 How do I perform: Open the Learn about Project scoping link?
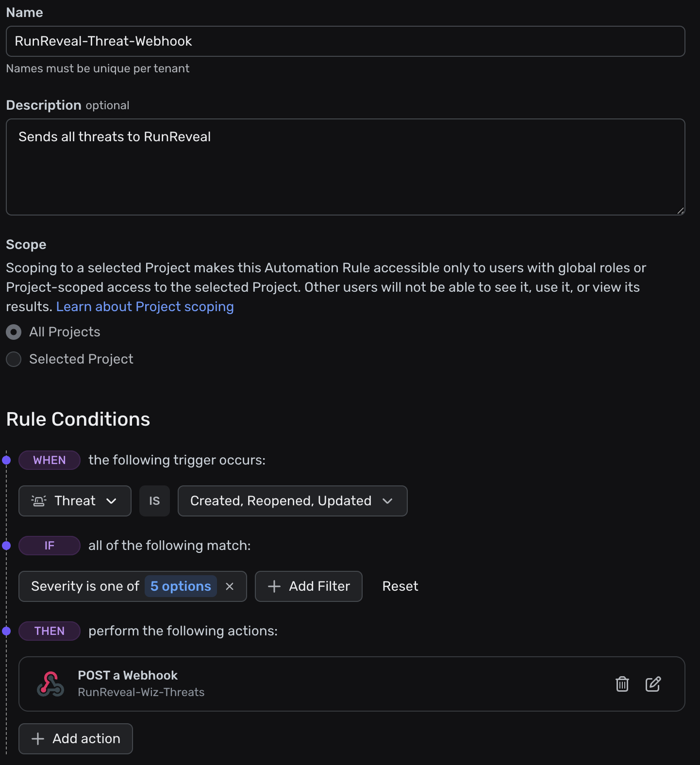click(x=145, y=306)
